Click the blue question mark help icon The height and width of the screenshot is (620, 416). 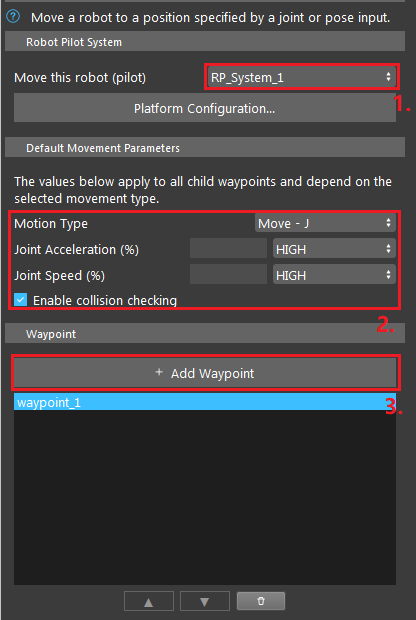[x=13, y=17]
